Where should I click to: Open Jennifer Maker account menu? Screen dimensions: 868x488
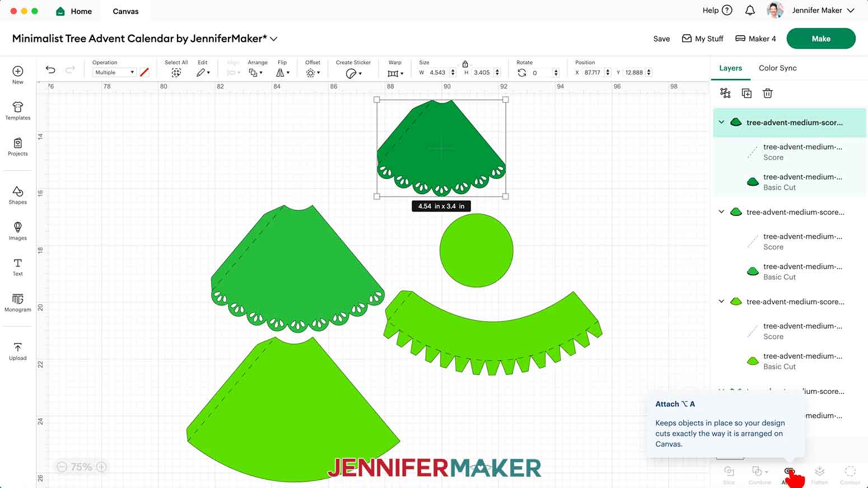pos(823,10)
